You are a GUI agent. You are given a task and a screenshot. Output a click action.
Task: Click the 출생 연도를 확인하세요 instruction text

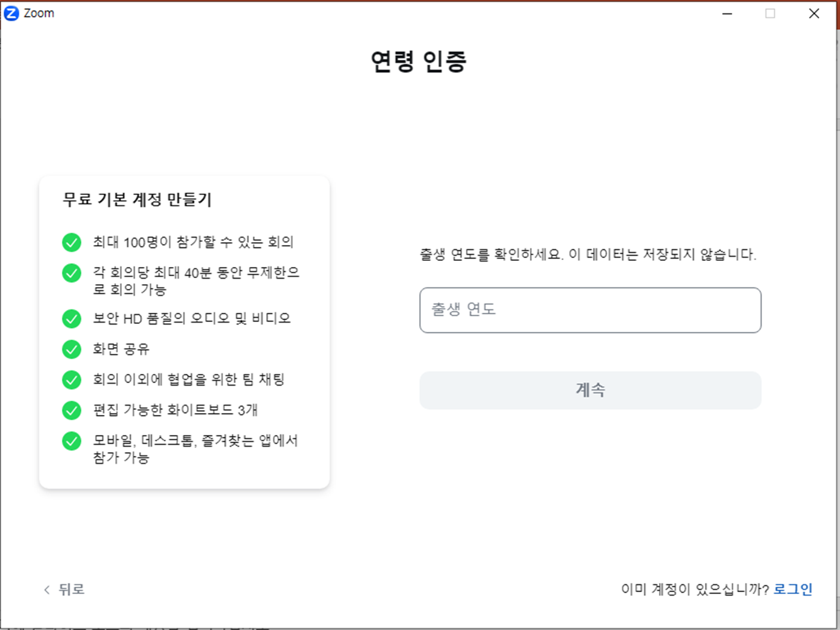point(588,254)
